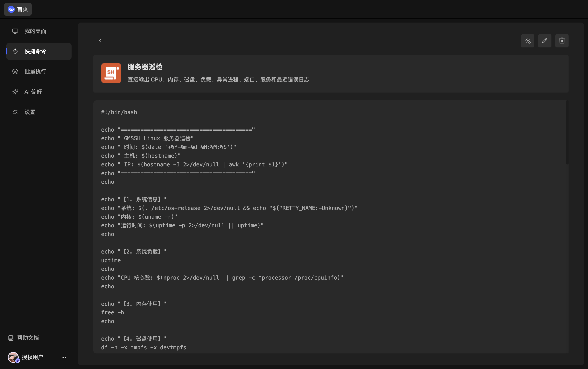588x369 pixels.
Task: Click the line echo "【1. 系统信息】"
Action: pos(134,199)
